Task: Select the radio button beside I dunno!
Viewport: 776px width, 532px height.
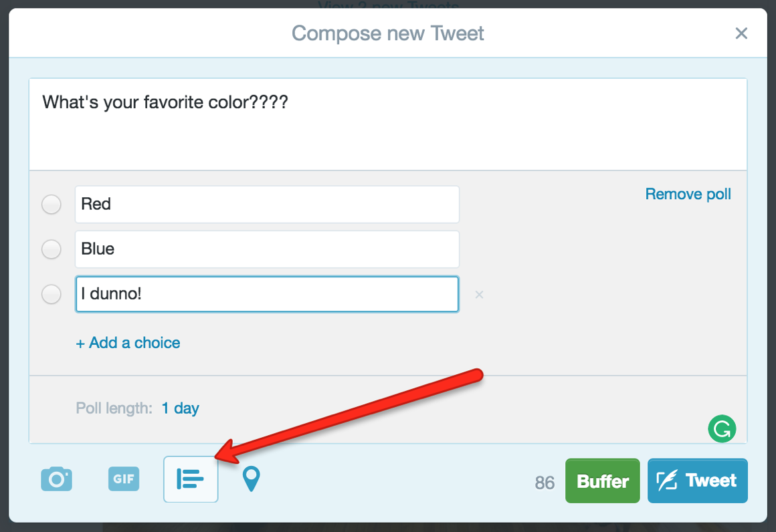Action: (51, 294)
